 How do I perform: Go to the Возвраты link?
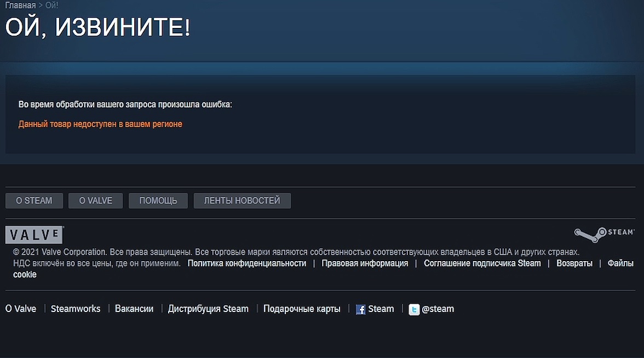tap(574, 263)
